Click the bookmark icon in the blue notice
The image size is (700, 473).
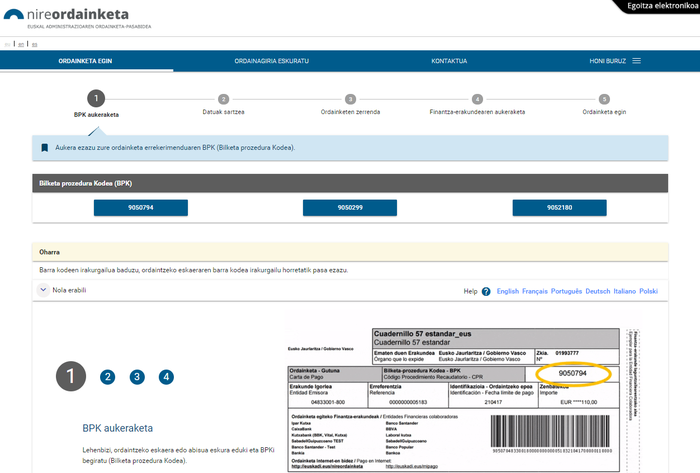(x=44, y=147)
